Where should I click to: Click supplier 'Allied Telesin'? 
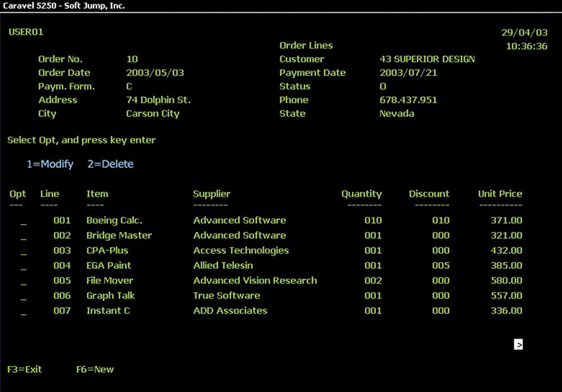coord(223,266)
